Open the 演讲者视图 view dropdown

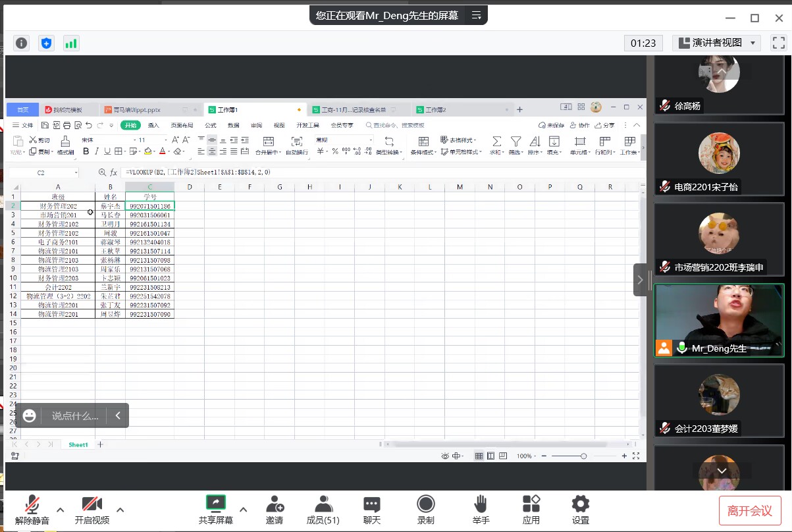pos(717,43)
